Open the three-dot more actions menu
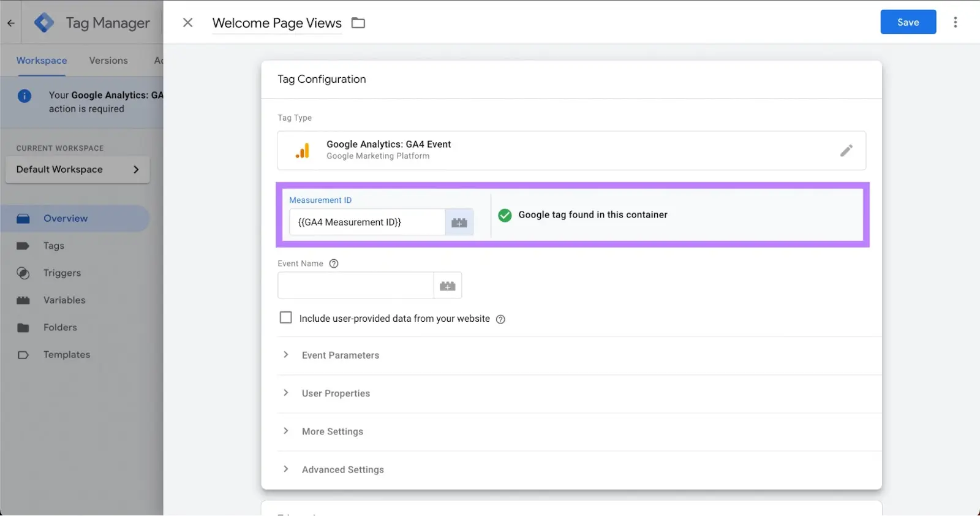This screenshot has width=980, height=516. click(955, 23)
